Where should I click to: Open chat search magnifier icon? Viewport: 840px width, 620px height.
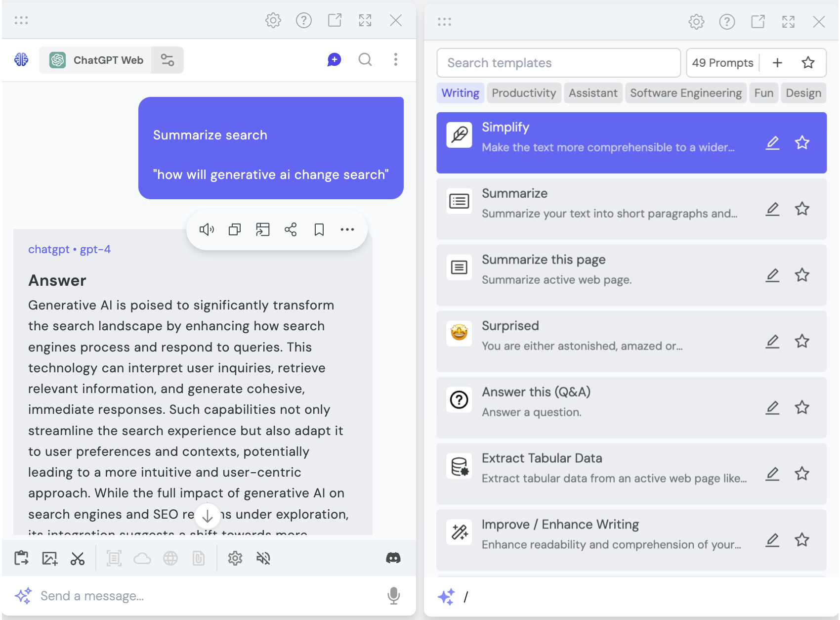[x=365, y=60]
